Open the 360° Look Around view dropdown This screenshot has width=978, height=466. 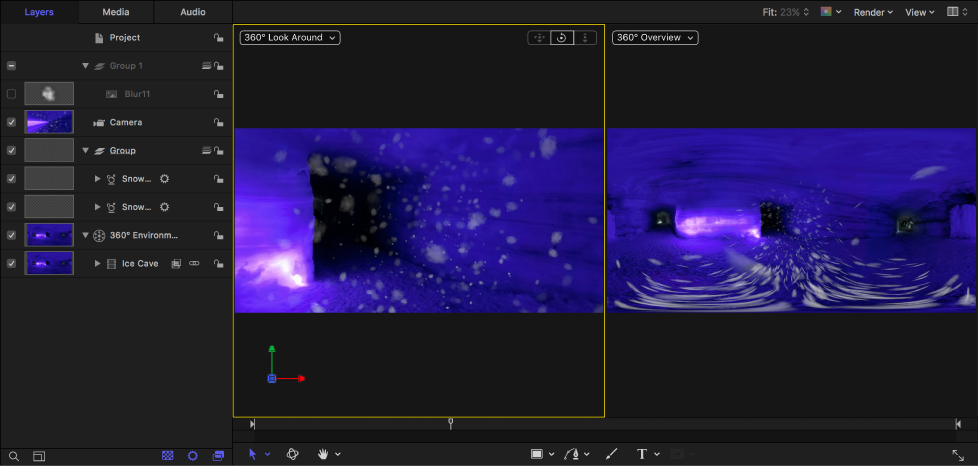tap(290, 38)
